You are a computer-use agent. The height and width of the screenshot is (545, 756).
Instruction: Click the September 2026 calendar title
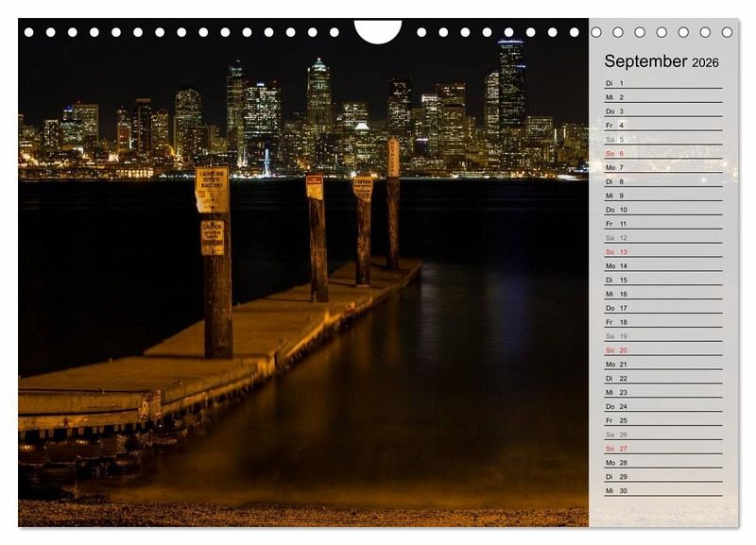pyautogui.click(x=661, y=62)
